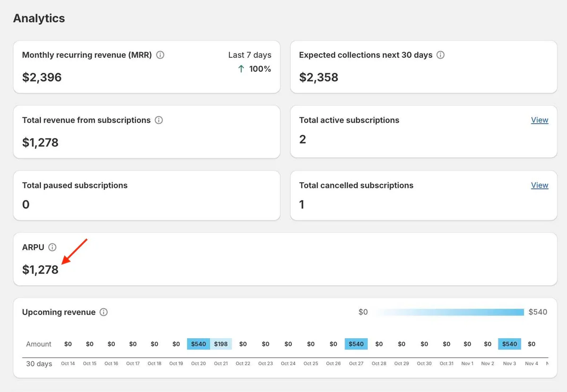Click the active subscriptions count 2
Image resolution: width=567 pixels, height=392 pixels.
(303, 139)
